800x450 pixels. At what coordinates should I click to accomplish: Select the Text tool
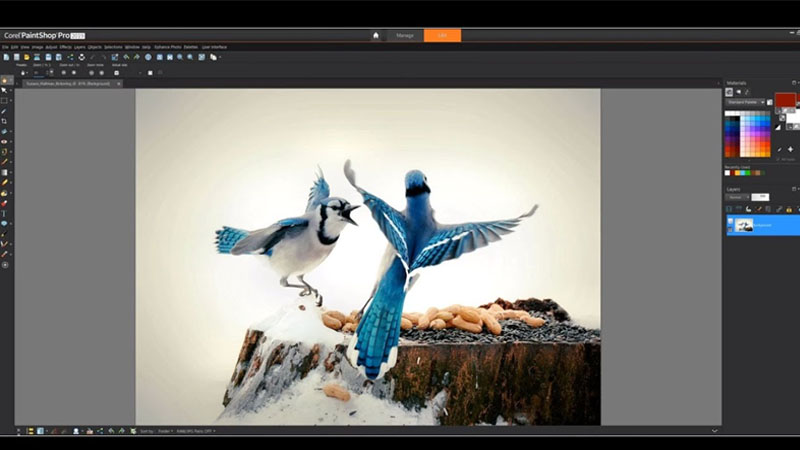click(x=4, y=213)
